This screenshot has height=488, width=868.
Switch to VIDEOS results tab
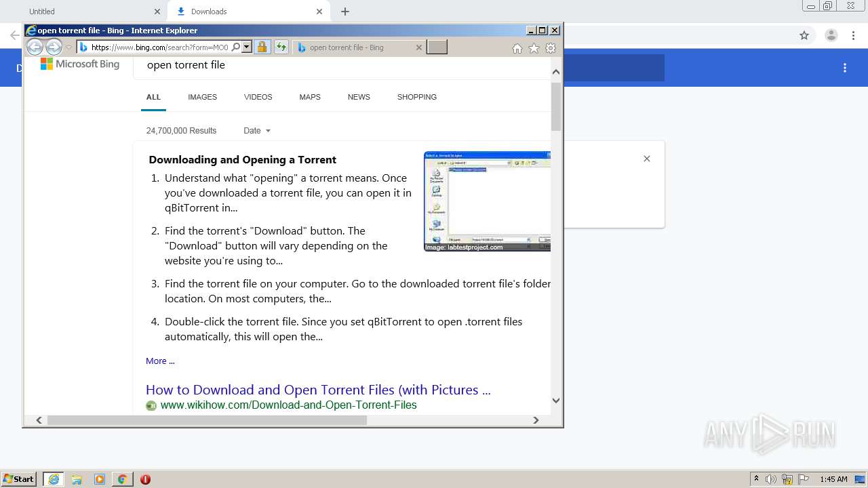(258, 97)
